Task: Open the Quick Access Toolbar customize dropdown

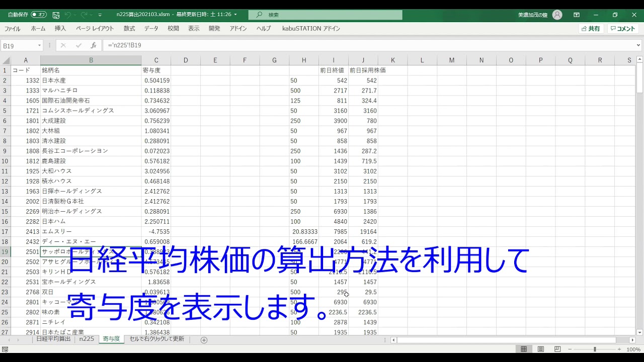Action: pos(100,15)
